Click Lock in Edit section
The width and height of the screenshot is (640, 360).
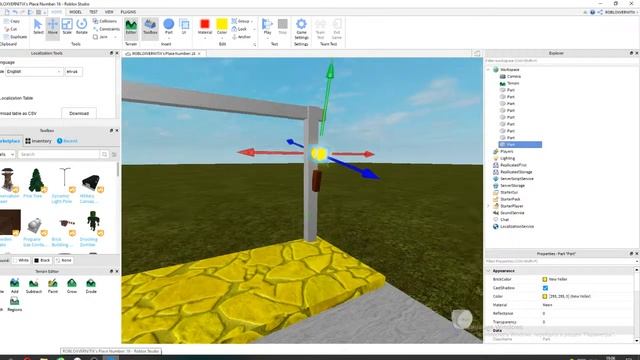click(x=239, y=29)
